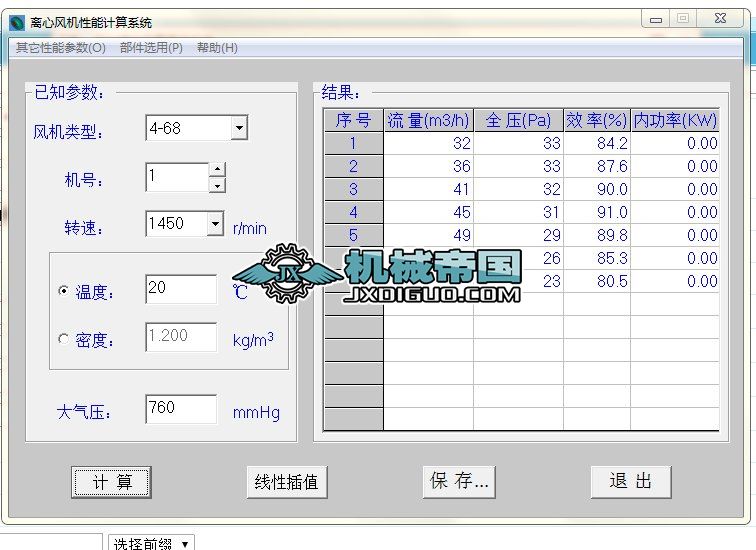Select the 流量(m3/h) column header
756x550 pixels.
(428, 120)
